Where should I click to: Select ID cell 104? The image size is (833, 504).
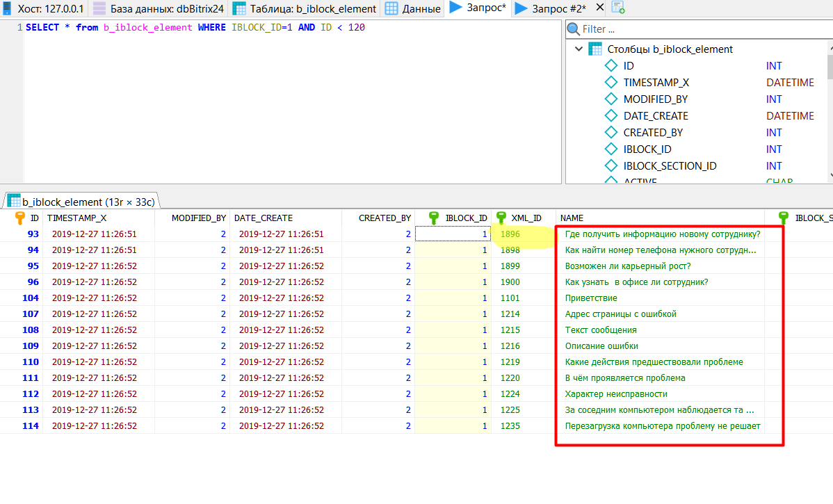22,298
